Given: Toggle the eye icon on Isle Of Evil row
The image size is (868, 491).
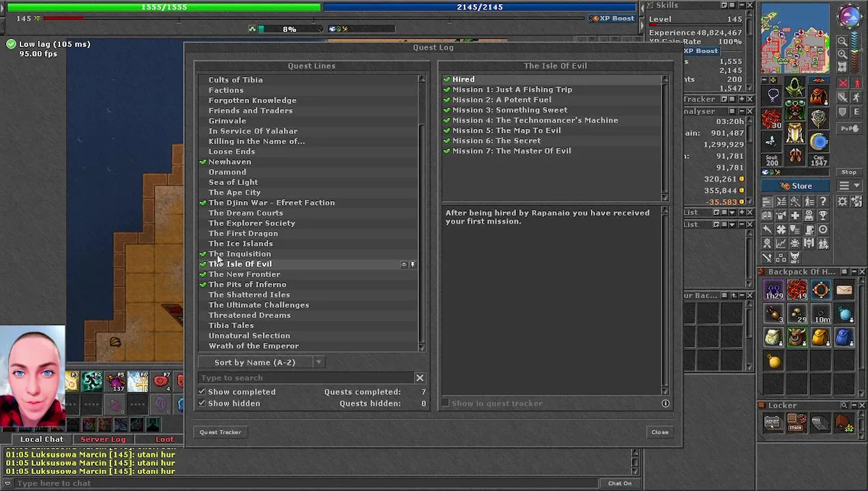Looking at the screenshot, I should (403, 265).
